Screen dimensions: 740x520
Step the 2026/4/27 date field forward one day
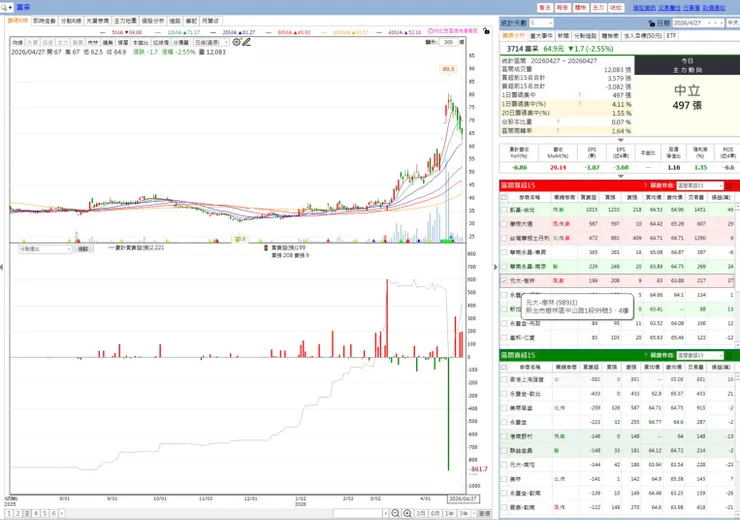pyautogui.click(x=721, y=23)
